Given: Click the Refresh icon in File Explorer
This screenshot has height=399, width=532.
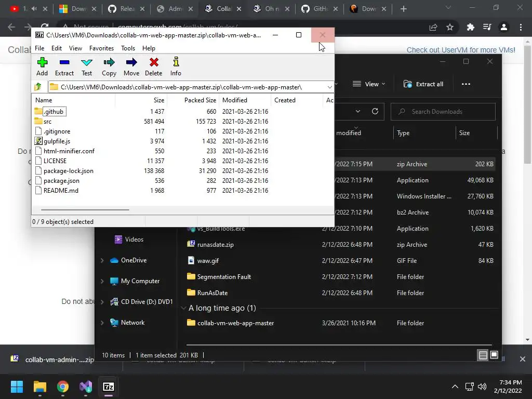Looking at the screenshot, I should pos(375,111).
